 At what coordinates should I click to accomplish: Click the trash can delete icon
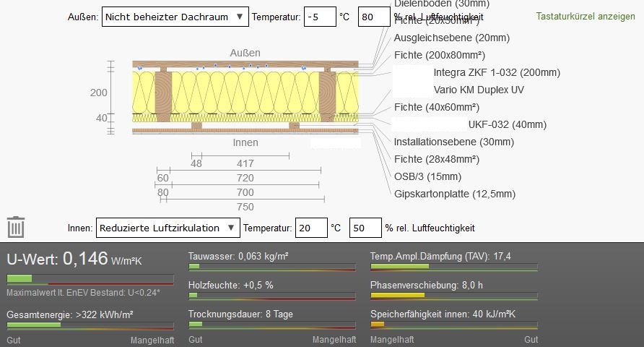coord(16,227)
